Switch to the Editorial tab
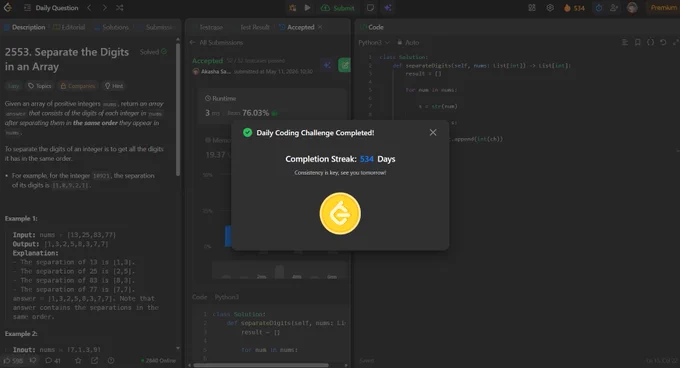This screenshot has height=368, width=680. 69,27
